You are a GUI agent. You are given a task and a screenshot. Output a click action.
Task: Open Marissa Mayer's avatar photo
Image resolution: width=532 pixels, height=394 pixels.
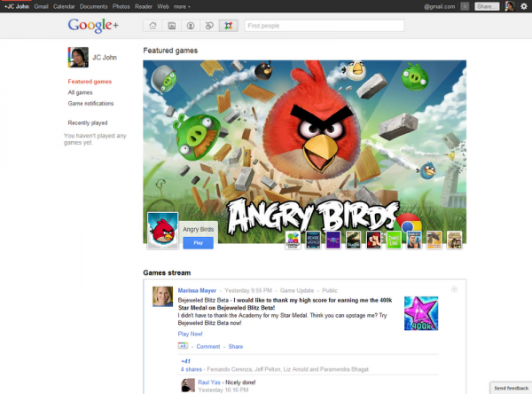click(x=162, y=296)
